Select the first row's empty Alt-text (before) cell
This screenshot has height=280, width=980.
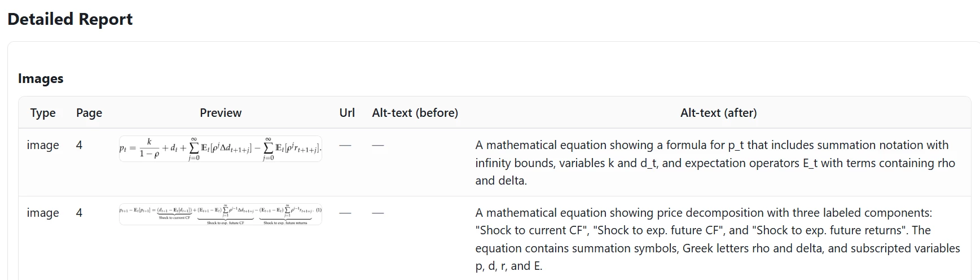pos(378,145)
